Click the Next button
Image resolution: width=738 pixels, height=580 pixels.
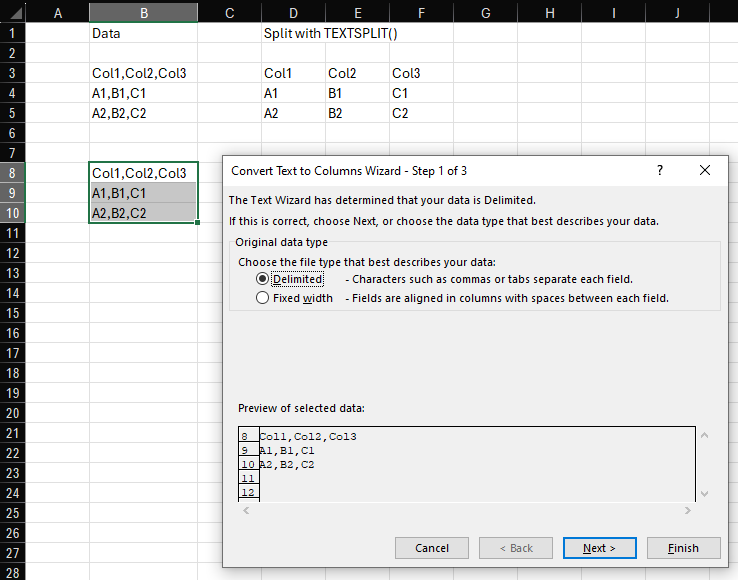pos(599,548)
